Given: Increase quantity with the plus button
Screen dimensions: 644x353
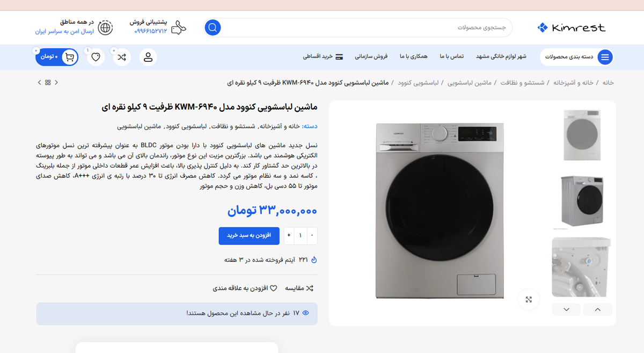Looking at the screenshot, I should pyautogui.click(x=289, y=236).
